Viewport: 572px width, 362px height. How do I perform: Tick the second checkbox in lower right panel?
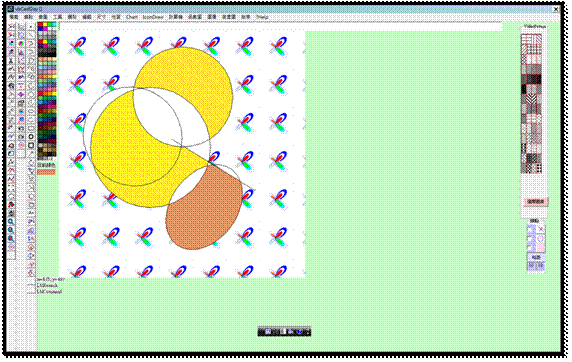click(x=529, y=239)
